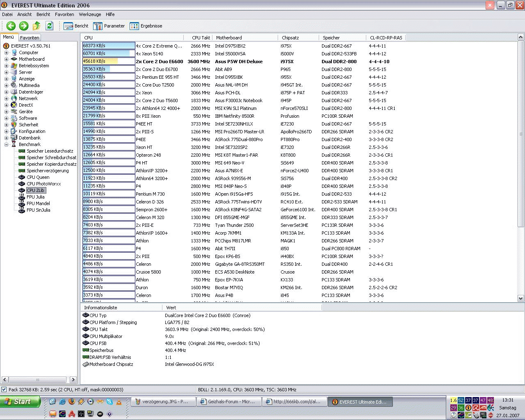Screen dimensions: 525x420
Task: Click the Computer icon in the tree
Action: point(14,52)
